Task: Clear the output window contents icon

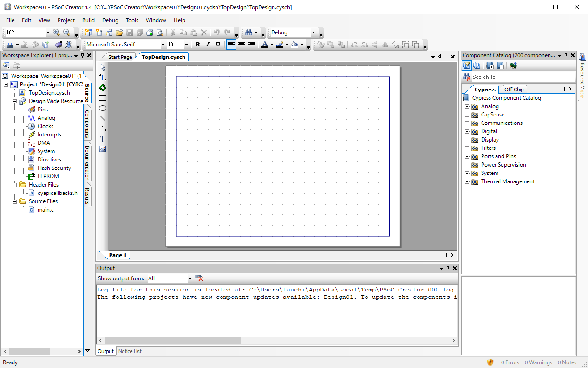Action: point(199,278)
